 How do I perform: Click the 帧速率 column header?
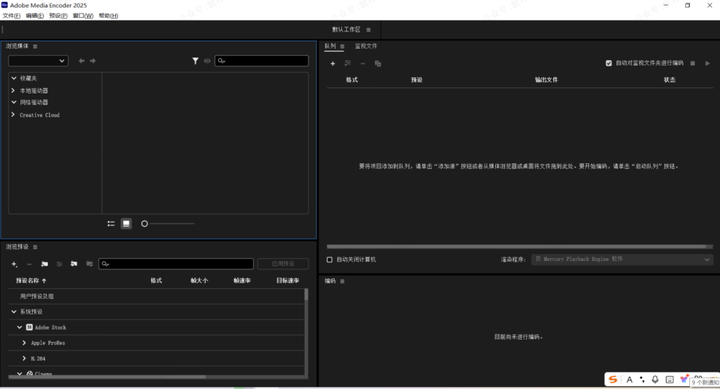242,281
